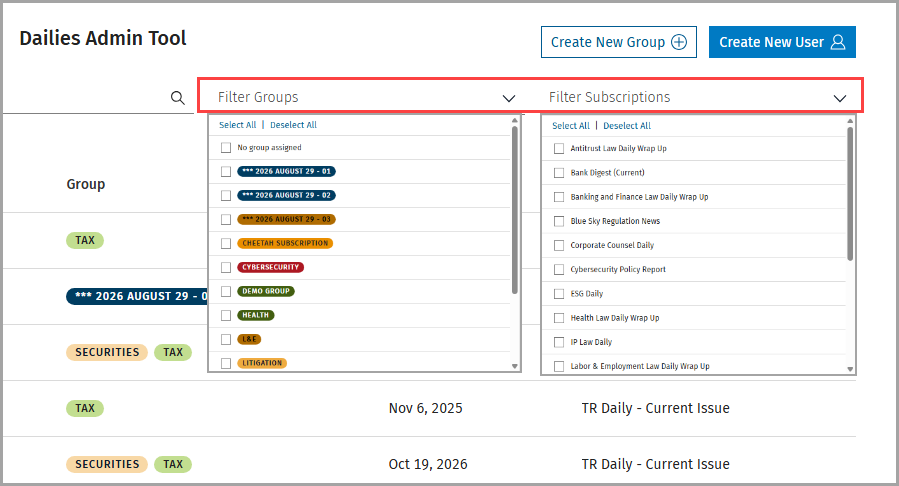This screenshot has width=899, height=486.
Task: Check Blue Sky Regulation News checkbox
Action: click(559, 221)
